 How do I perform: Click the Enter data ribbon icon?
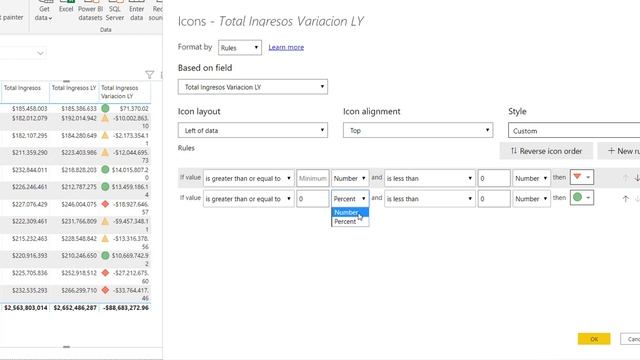click(x=136, y=11)
